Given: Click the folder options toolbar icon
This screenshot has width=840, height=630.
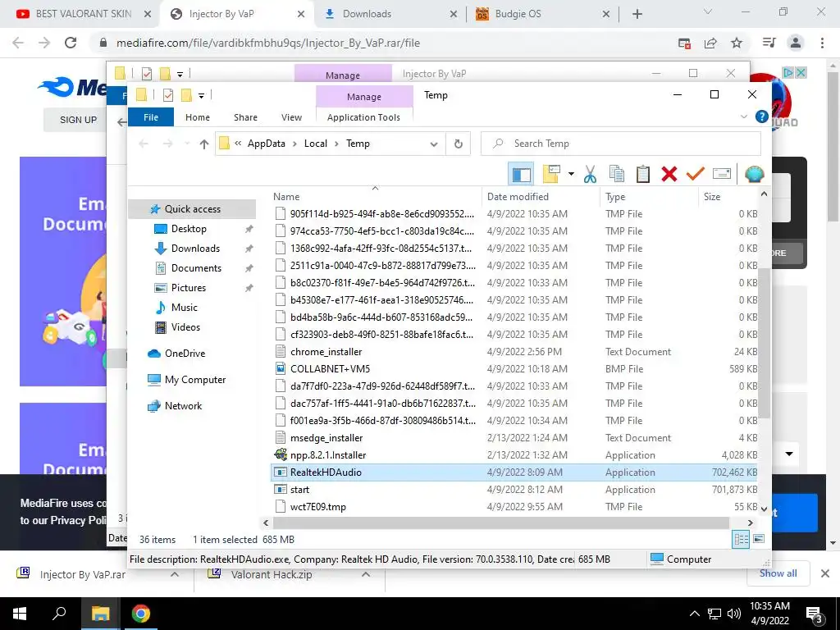Looking at the screenshot, I should [551, 174].
